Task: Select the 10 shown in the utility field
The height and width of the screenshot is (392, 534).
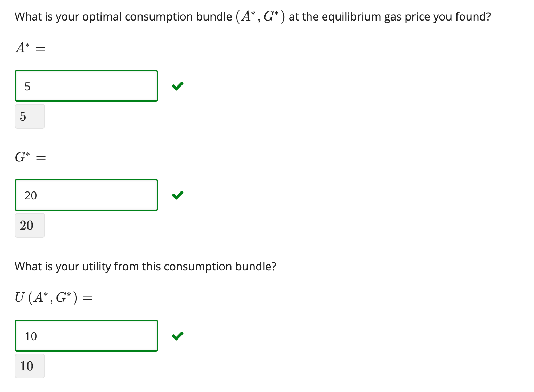Action: (x=31, y=336)
